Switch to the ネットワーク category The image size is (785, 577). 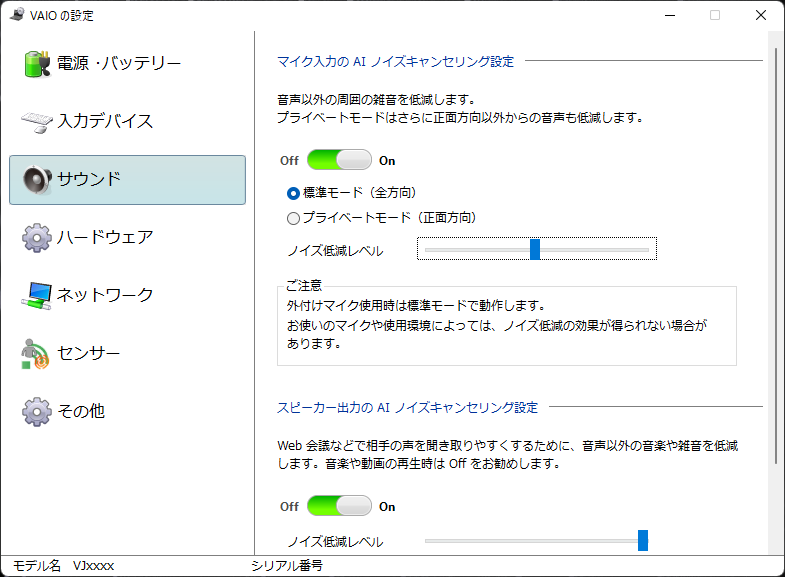[127, 296]
